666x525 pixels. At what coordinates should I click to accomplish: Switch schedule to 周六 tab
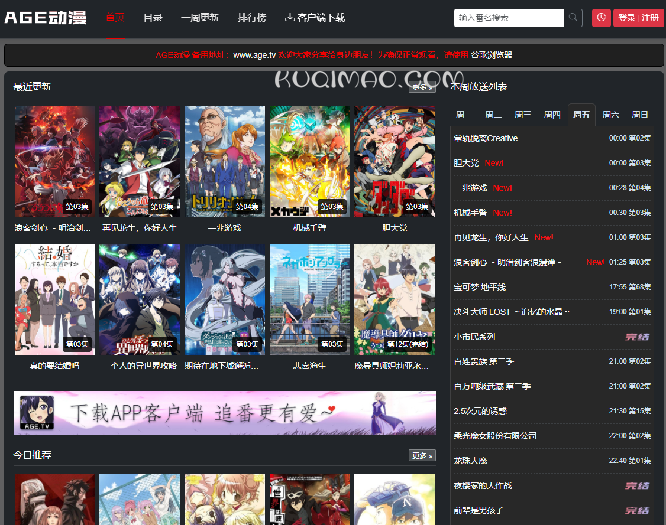(610, 115)
